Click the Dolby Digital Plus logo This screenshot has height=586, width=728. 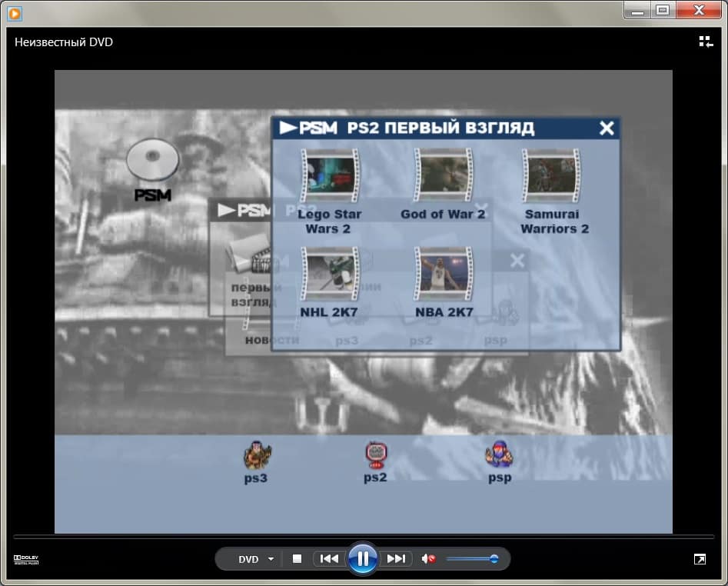click(x=26, y=560)
